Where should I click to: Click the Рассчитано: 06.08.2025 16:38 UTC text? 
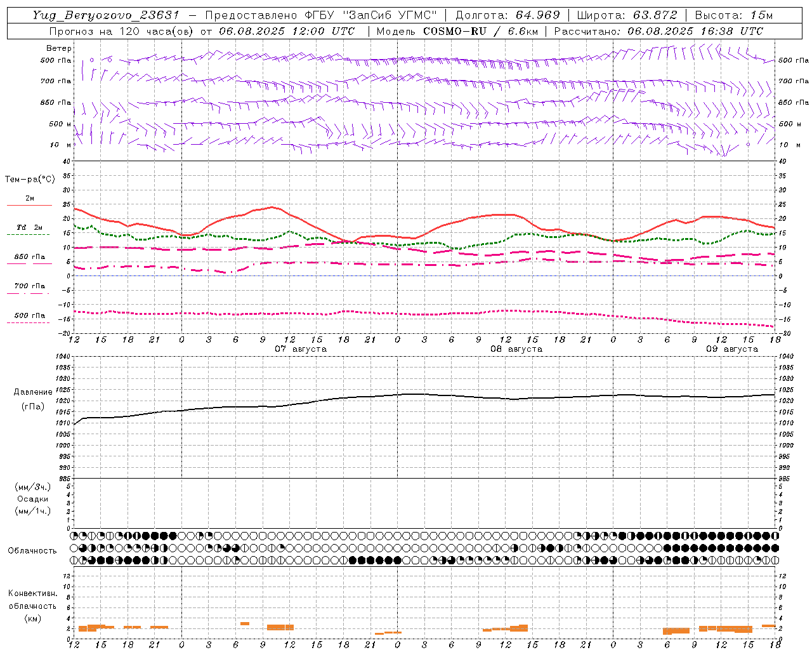pyautogui.click(x=658, y=31)
